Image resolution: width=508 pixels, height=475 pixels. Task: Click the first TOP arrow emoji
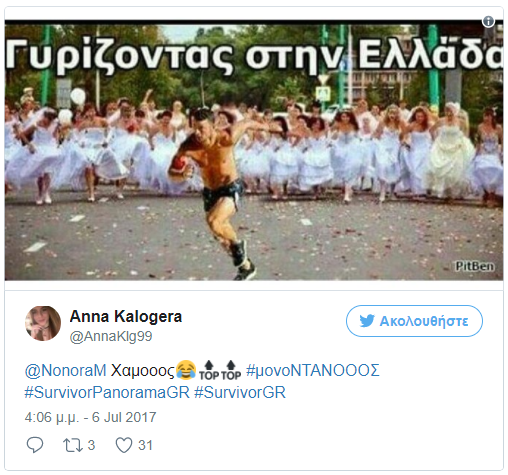209,370
